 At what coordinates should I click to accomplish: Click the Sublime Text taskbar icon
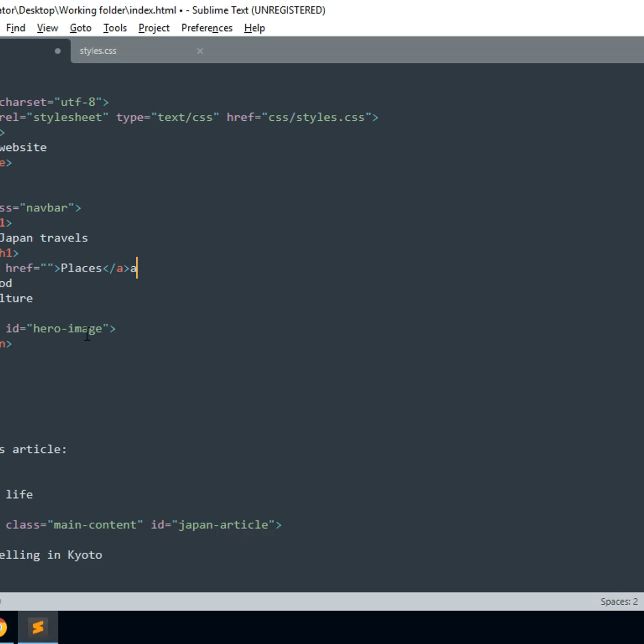tap(38, 627)
